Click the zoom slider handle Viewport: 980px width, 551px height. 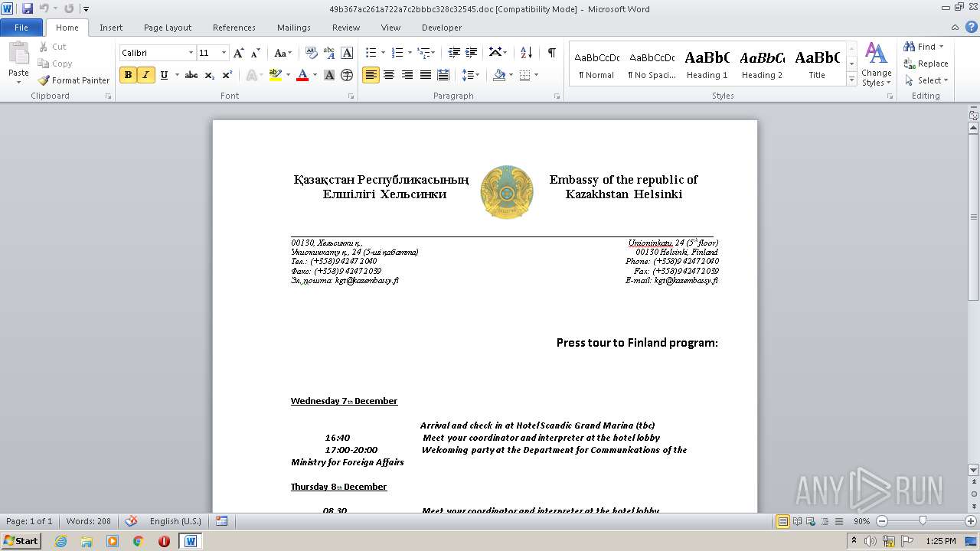(x=923, y=521)
